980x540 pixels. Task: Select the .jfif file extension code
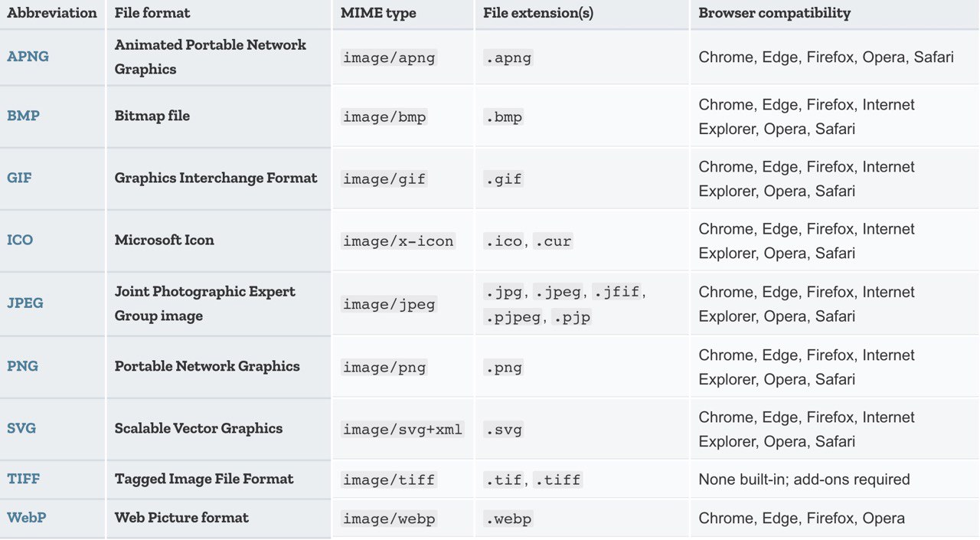pyautogui.click(x=616, y=292)
